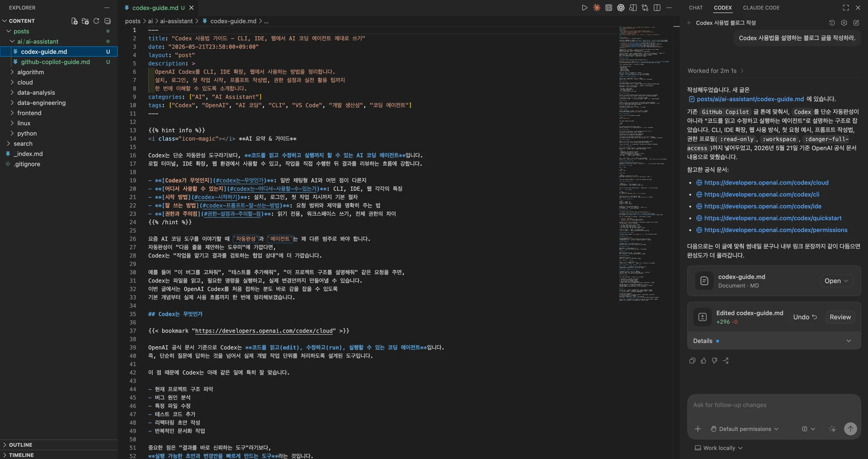Click the Run (play) icon in editor toolbar
Screen dimensions: 868x459
click(x=585, y=8)
